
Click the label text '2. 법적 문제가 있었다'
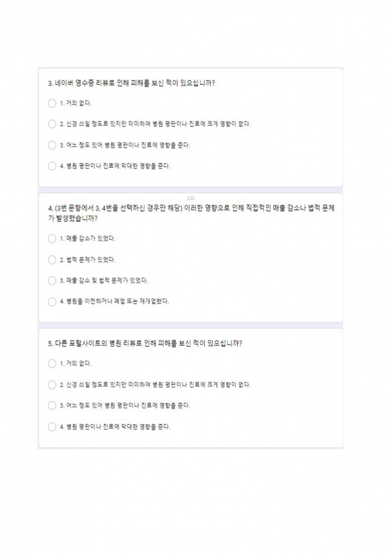point(87,260)
